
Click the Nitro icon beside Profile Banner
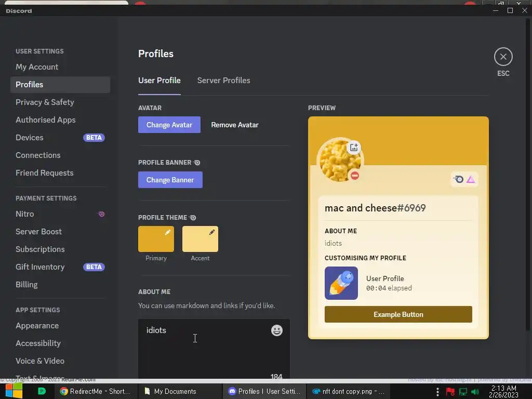coord(197,163)
